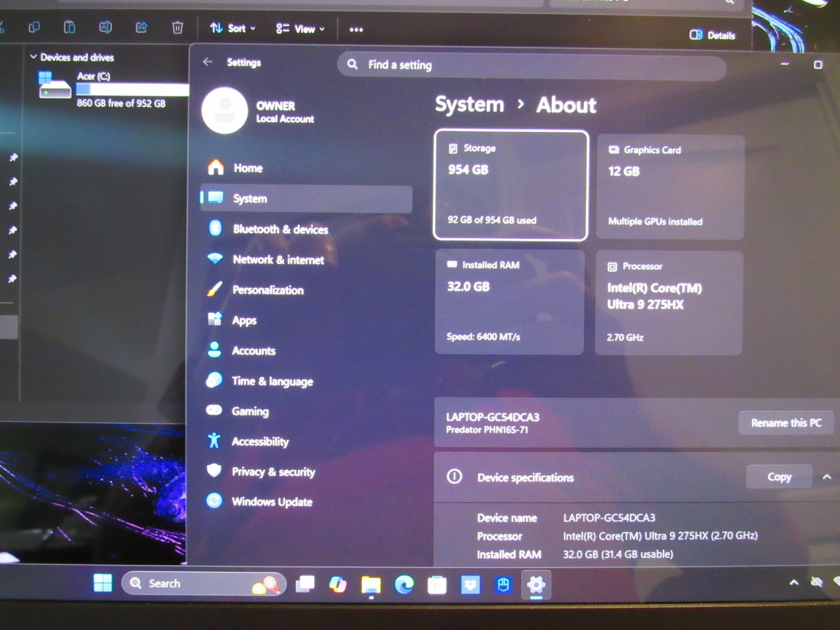
Task: Show hidden icons in the system tray
Action: 794,582
